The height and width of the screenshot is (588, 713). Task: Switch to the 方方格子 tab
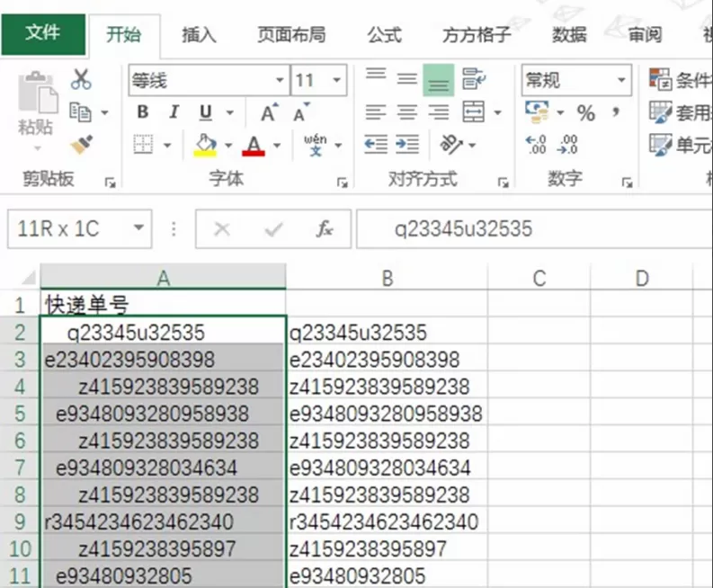coord(477,34)
